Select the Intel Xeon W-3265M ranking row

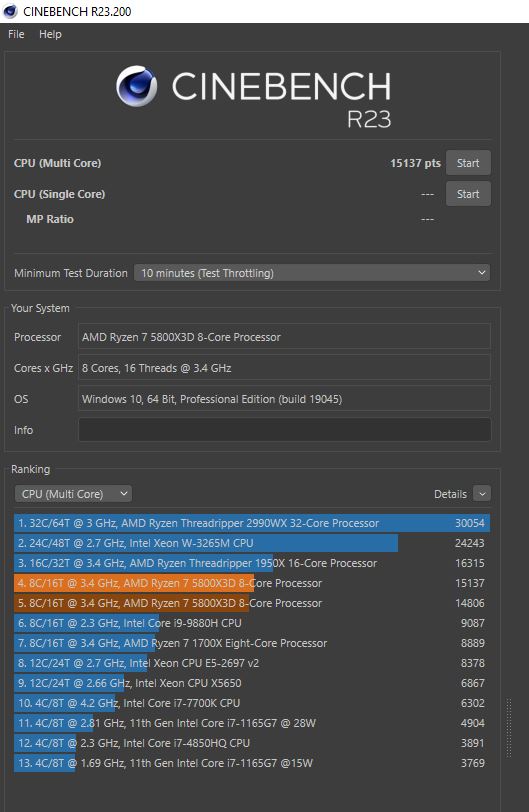(x=252, y=543)
